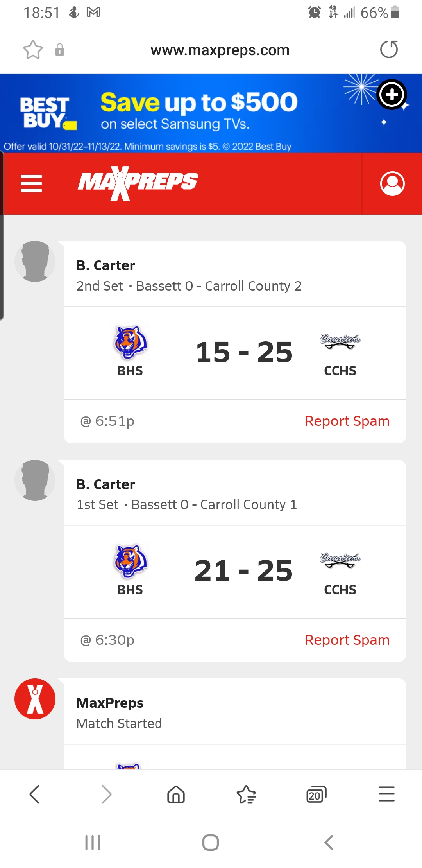
Task: Open the browser bookmarks list
Action: point(246,794)
